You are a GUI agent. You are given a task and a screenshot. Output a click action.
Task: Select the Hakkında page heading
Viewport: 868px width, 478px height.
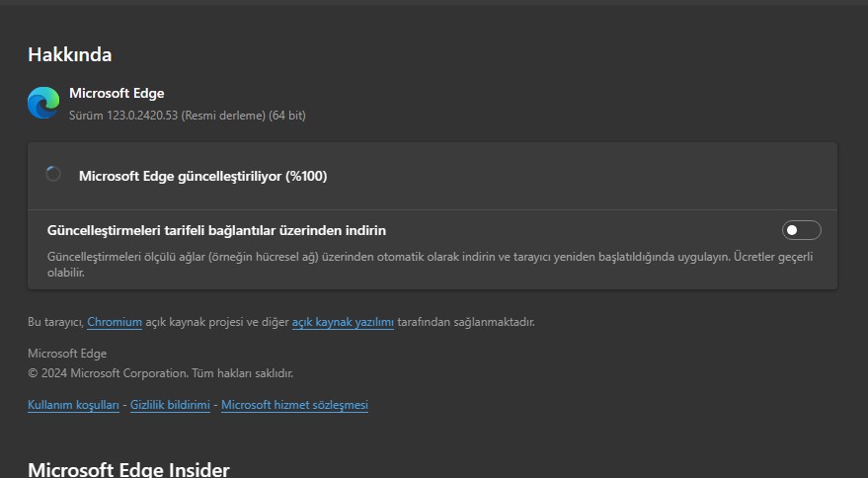[x=70, y=55]
